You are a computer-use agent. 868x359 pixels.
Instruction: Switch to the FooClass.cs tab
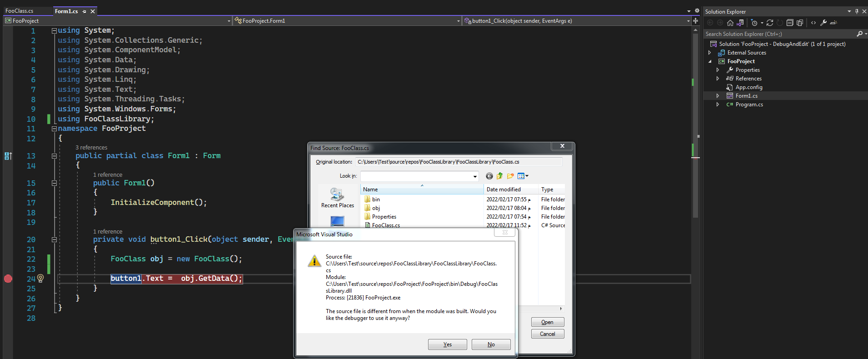coord(20,11)
